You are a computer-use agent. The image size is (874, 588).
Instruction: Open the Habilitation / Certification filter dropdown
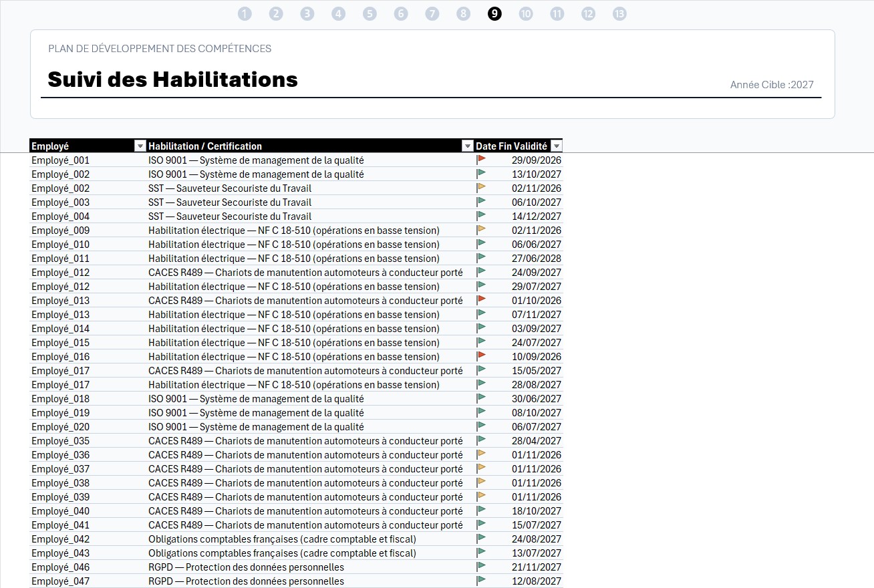tap(467, 146)
